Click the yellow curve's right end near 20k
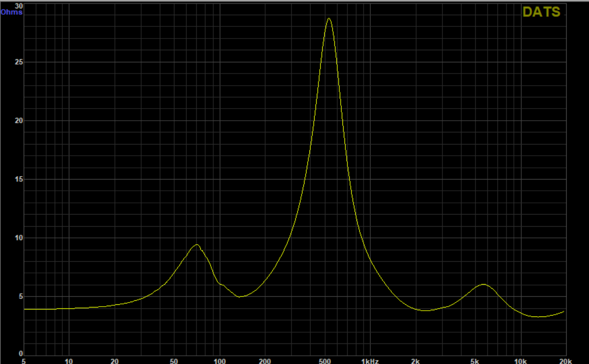The width and height of the screenshot is (589, 364). tap(563, 311)
